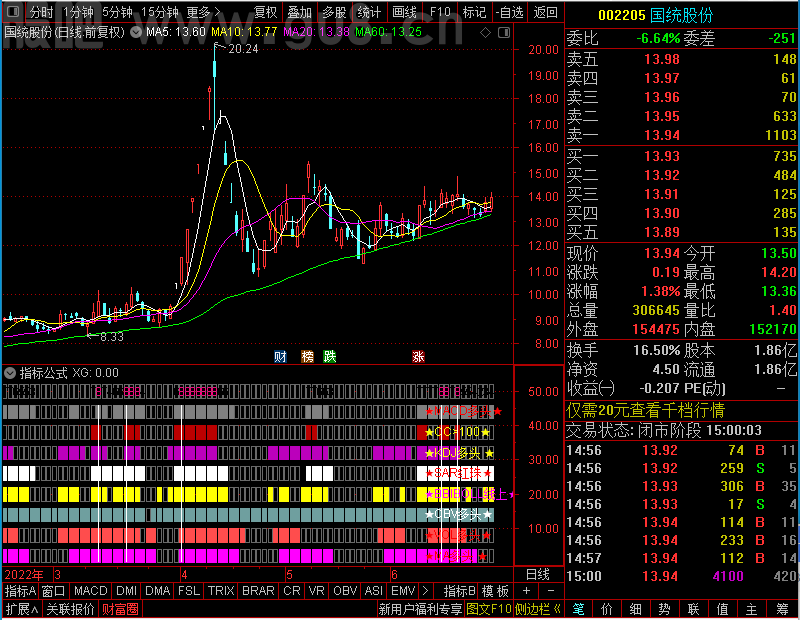Click the green 跌 marker on the chart
The height and width of the screenshot is (620, 800).
click(330, 356)
